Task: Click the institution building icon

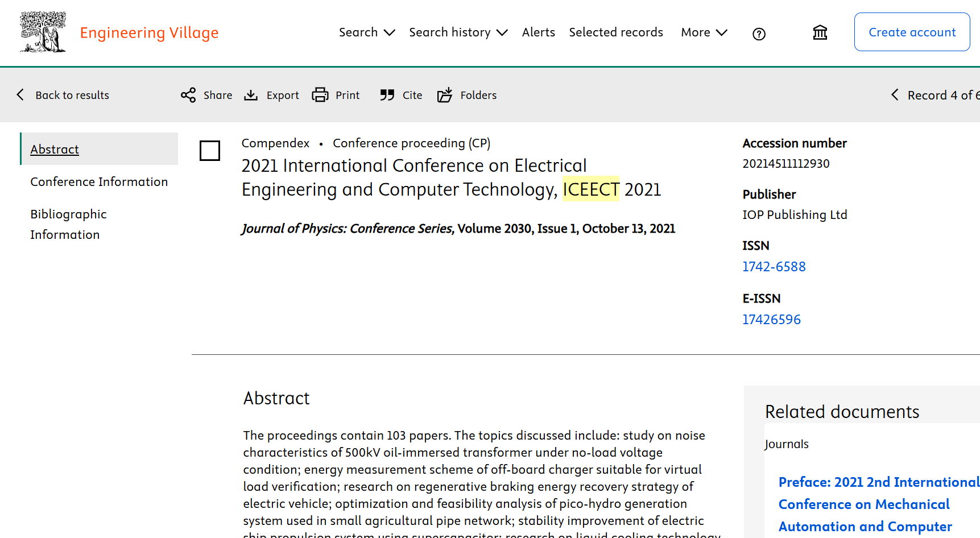Action: tap(820, 32)
